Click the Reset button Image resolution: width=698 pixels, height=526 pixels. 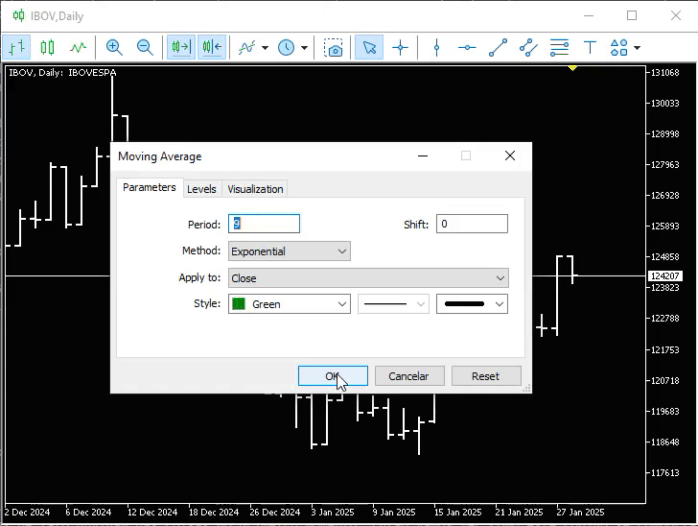coord(485,376)
